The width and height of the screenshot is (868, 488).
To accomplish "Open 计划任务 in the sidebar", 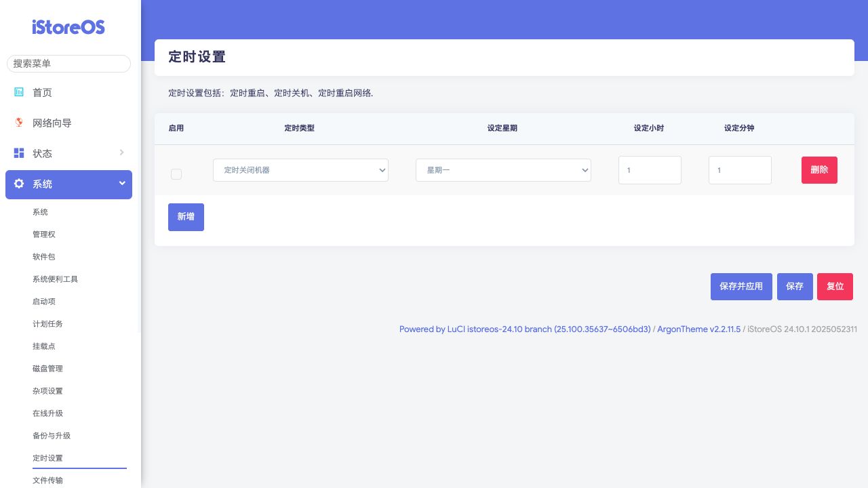I will tap(47, 324).
